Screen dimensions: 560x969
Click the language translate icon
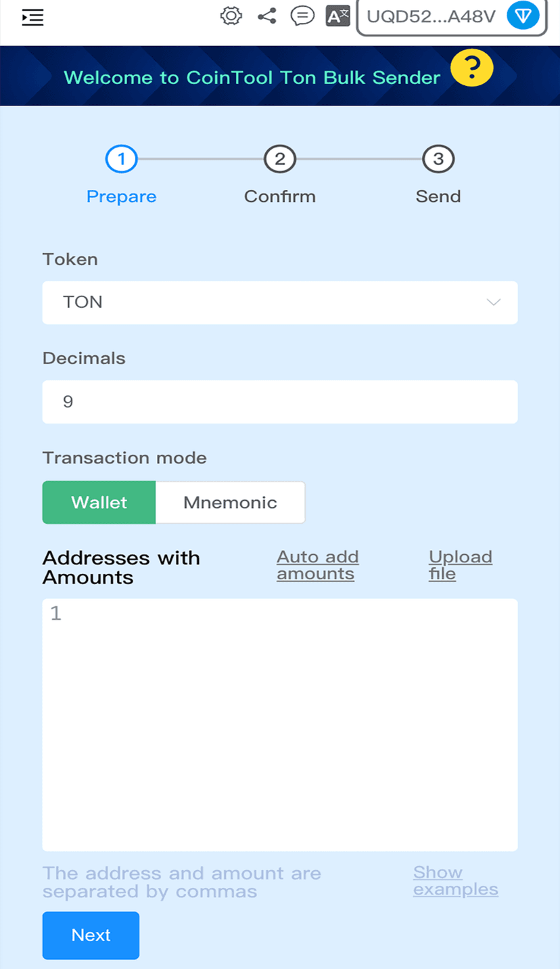pos(337,16)
